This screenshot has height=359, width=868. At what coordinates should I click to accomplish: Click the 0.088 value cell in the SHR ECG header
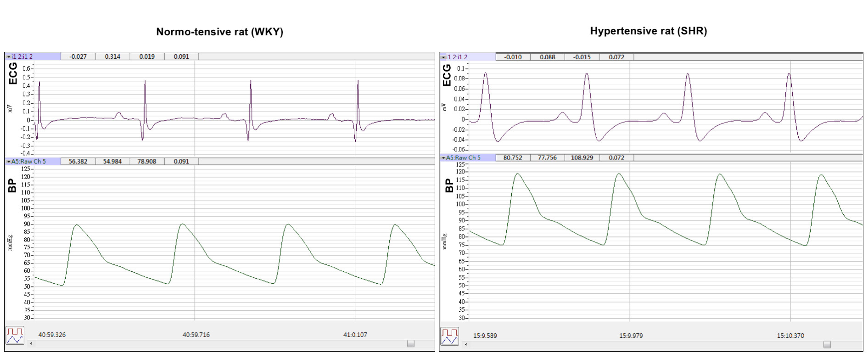[548, 57]
